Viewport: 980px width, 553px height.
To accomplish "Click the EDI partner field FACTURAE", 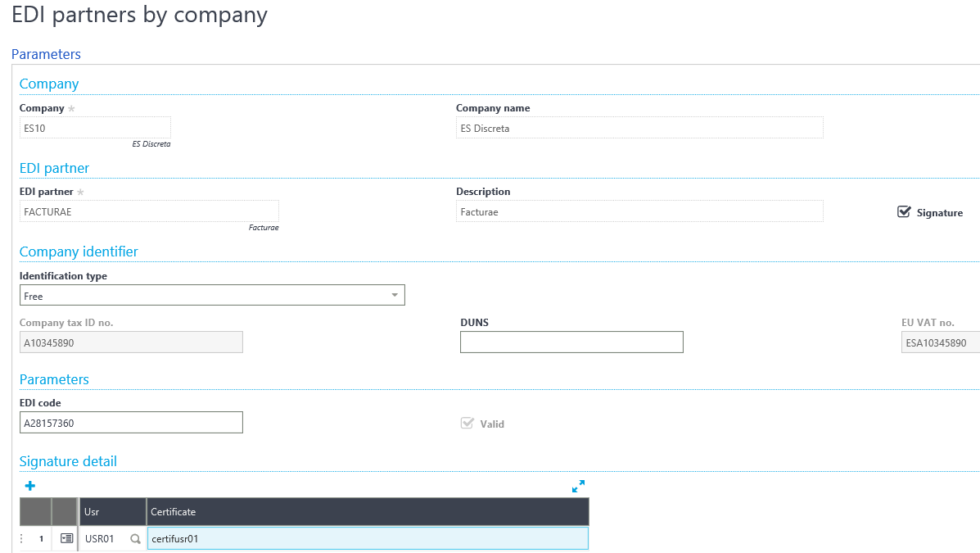I will tap(149, 211).
